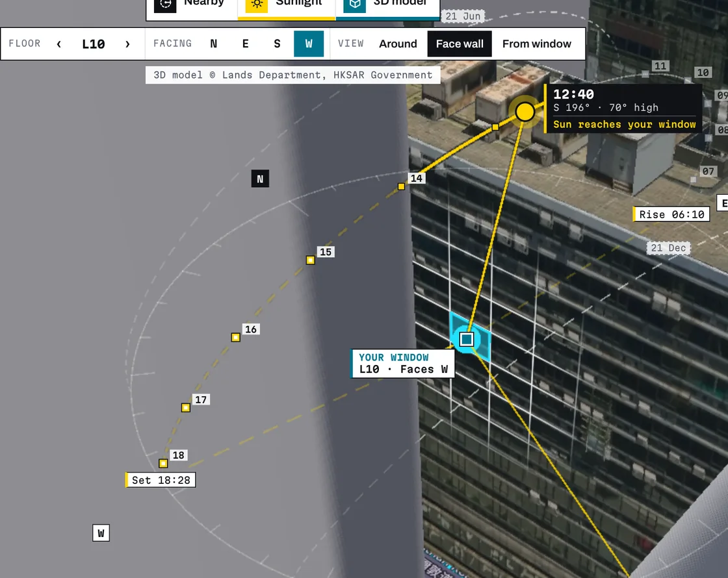Image resolution: width=728 pixels, height=578 pixels.
Task: Go to the previous floor with left chevron
Action: 59,44
